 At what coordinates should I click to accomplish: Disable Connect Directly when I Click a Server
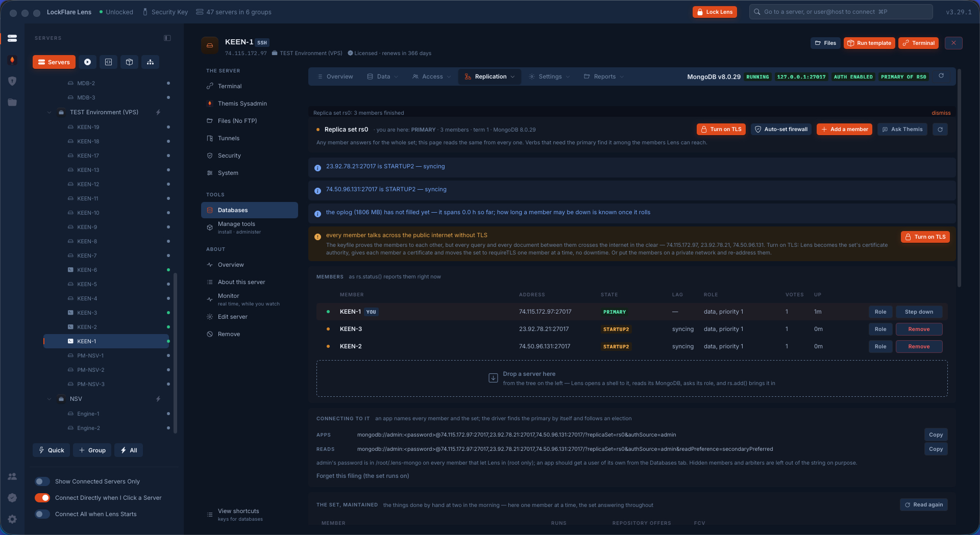coord(42,498)
